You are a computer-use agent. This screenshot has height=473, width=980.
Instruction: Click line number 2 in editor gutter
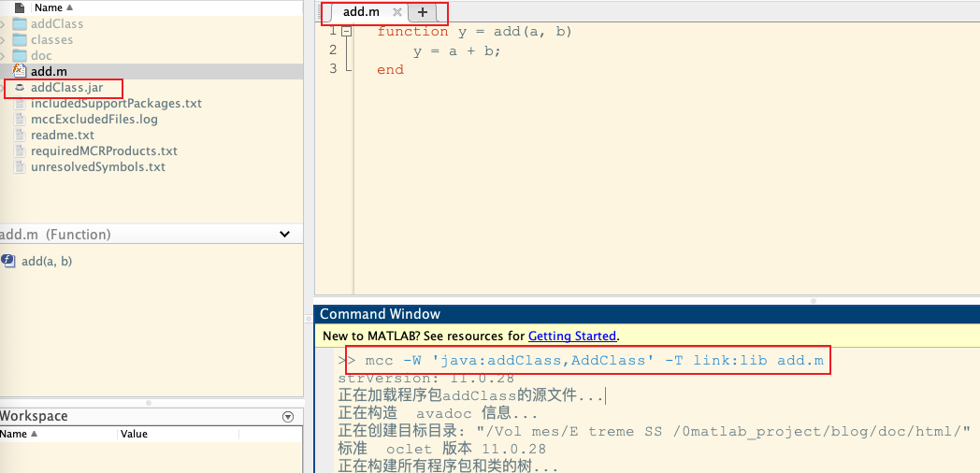point(332,50)
